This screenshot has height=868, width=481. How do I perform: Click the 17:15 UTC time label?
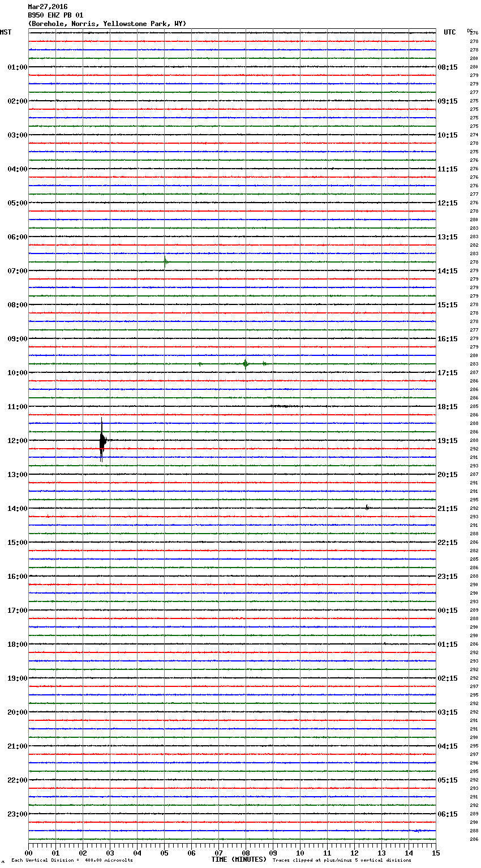pos(448,373)
